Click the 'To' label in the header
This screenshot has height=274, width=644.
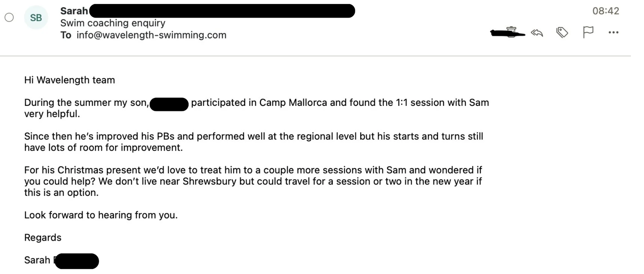pos(66,35)
